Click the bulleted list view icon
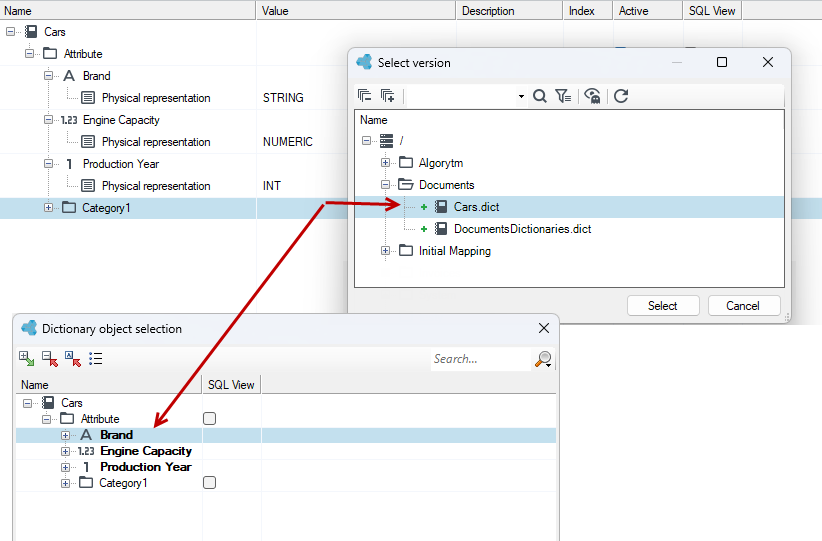This screenshot has width=822, height=541. click(95, 359)
